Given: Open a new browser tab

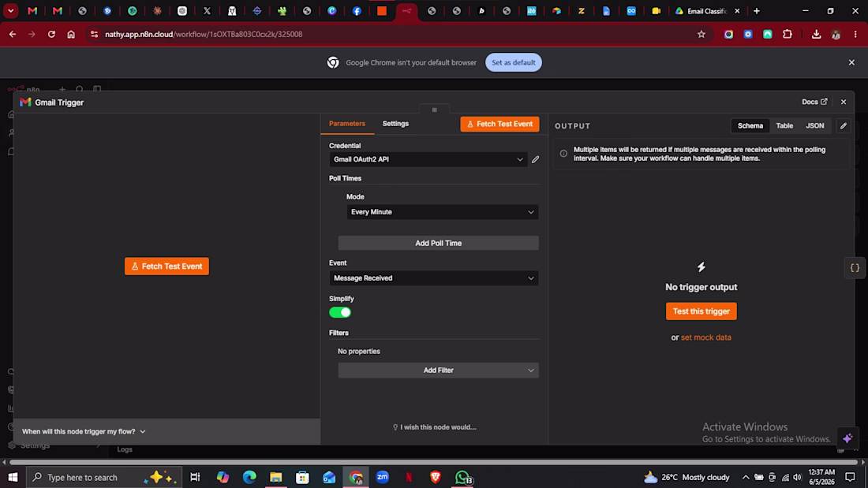Looking at the screenshot, I should (757, 11).
